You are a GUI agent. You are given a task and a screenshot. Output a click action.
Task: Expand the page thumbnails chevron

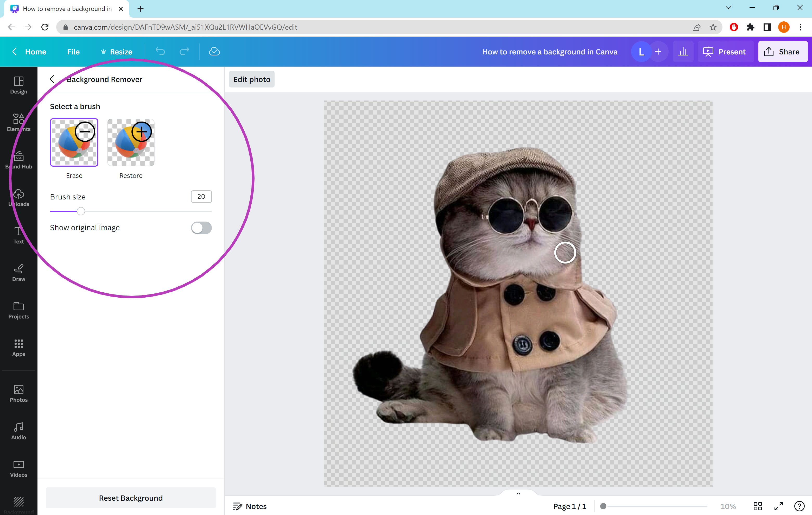click(x=518, y=494)
